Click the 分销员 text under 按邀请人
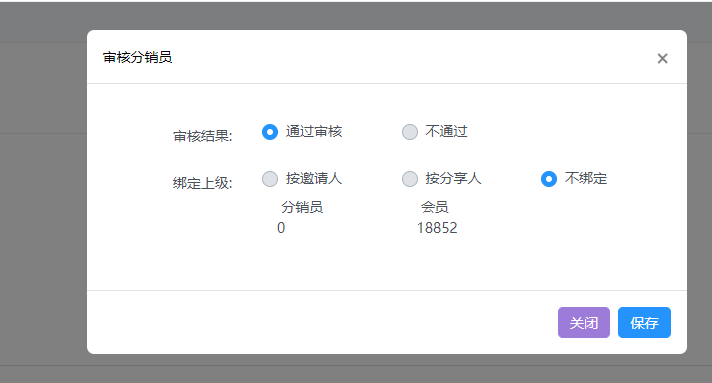Viewport: 712px width, 383px height. click(x=302, y=207)
